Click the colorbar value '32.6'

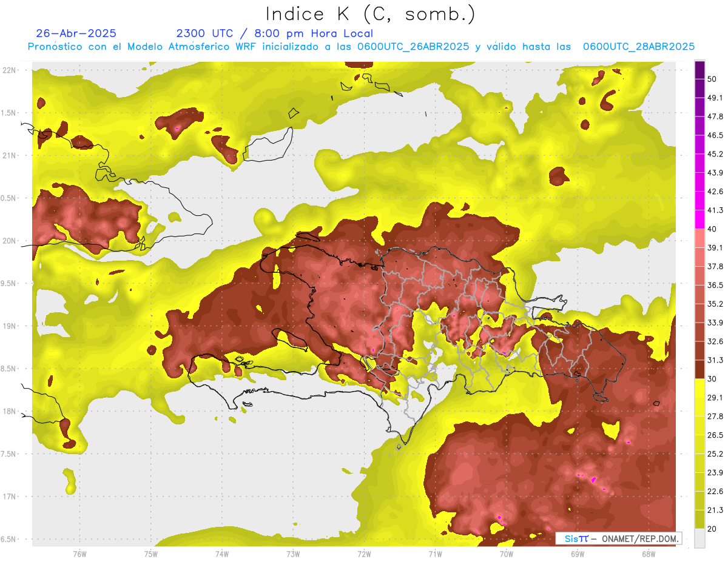coord(715,341)
